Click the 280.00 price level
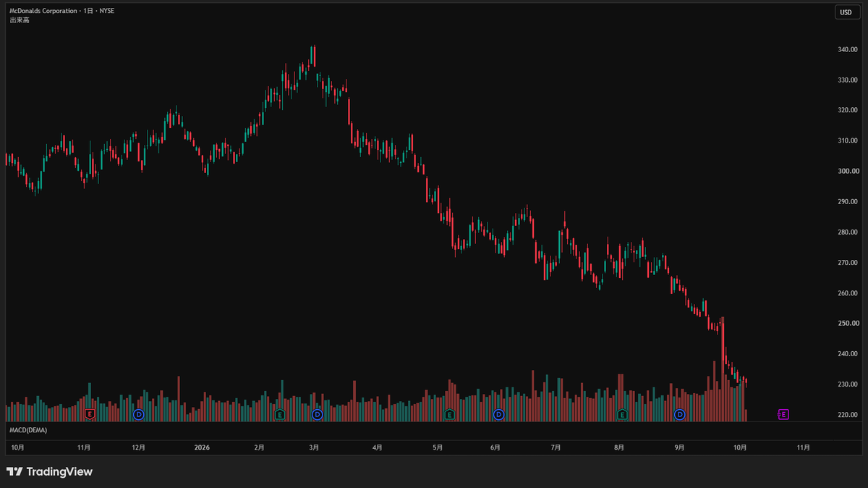The width and height of the screenshot is (868, 488). [848, 232]
